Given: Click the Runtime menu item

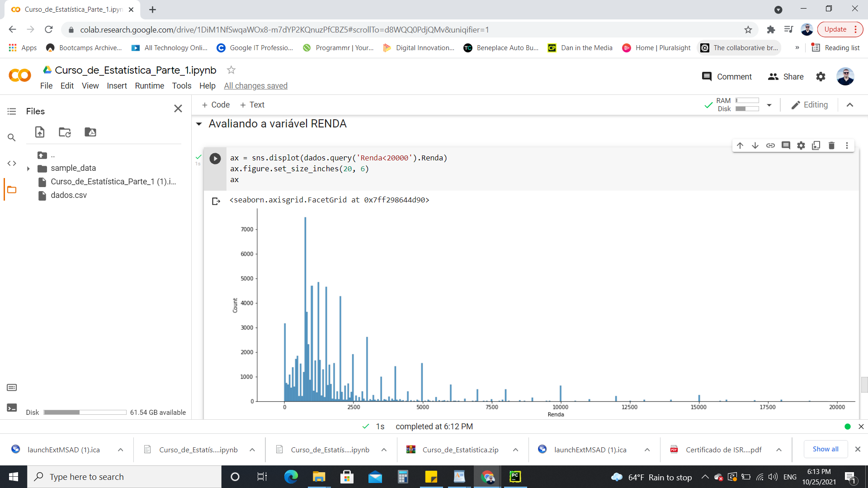Looking at the screenshot, I should click(150, 85).
